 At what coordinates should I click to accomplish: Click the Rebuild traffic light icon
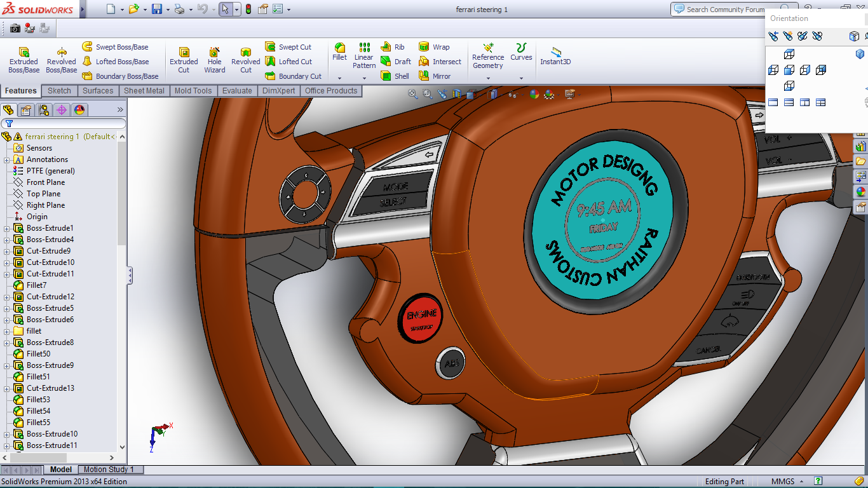tap(248, 10)
